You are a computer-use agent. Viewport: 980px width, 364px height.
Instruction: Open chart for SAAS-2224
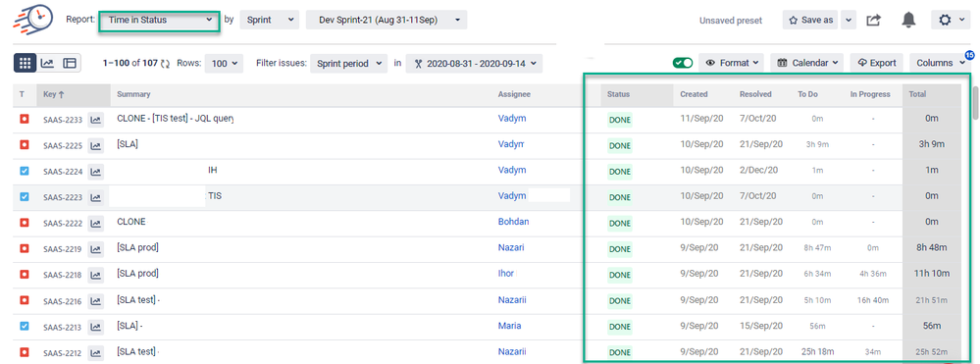(95, 172)
